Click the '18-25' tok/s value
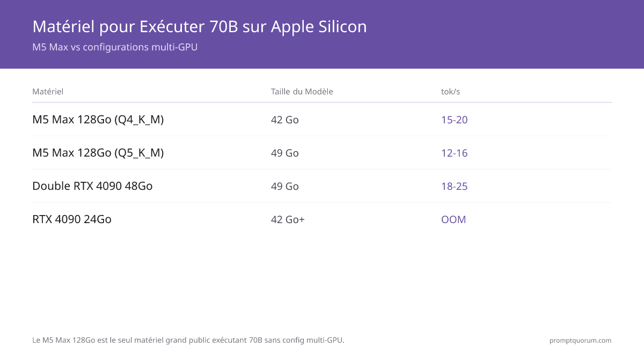The height and width of the screenshot is (362, 644). [x=455, y=187]
